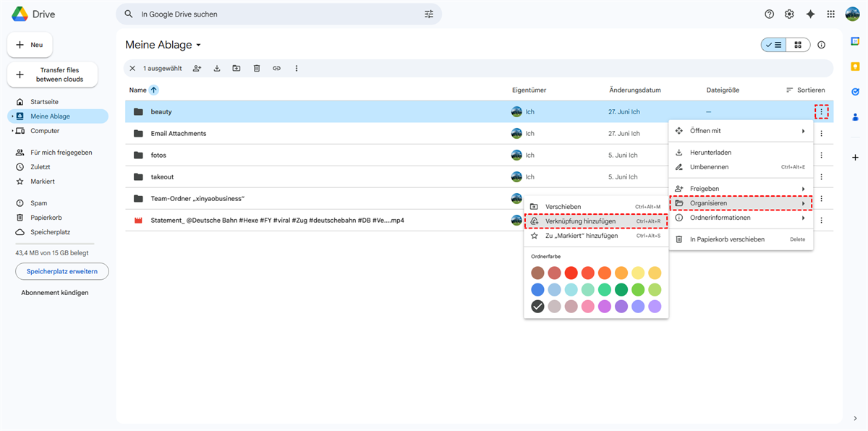Open Google apps grid launcher

pos(830,14)
